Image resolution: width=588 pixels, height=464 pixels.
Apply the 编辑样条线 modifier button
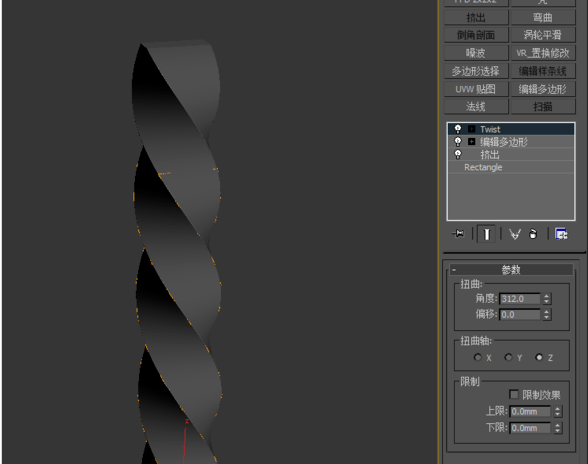pyautogui.click(x=543, y=71)
